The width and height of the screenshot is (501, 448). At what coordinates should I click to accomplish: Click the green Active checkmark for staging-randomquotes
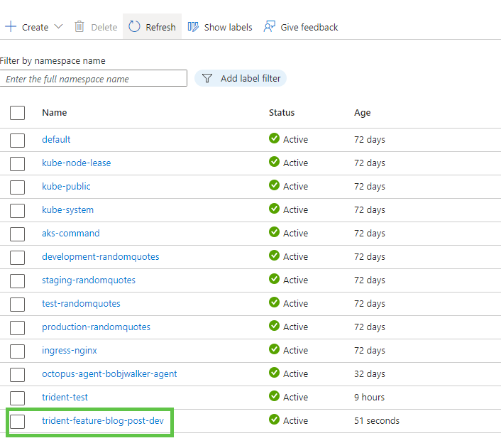pyautogui.click(x=274, y=278)
